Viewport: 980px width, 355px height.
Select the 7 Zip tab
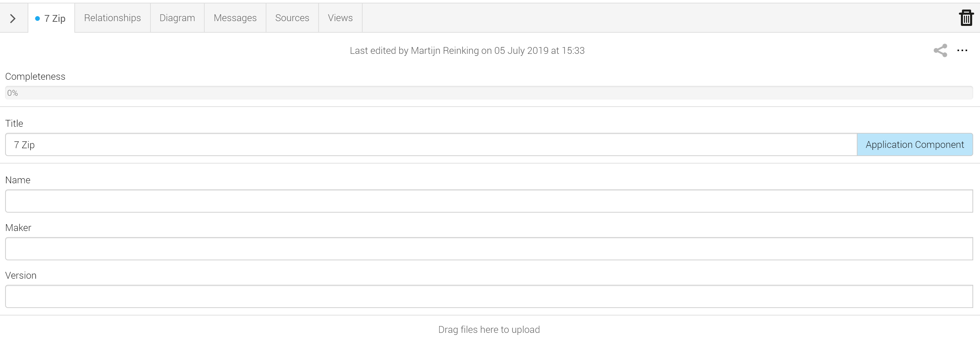52,18
